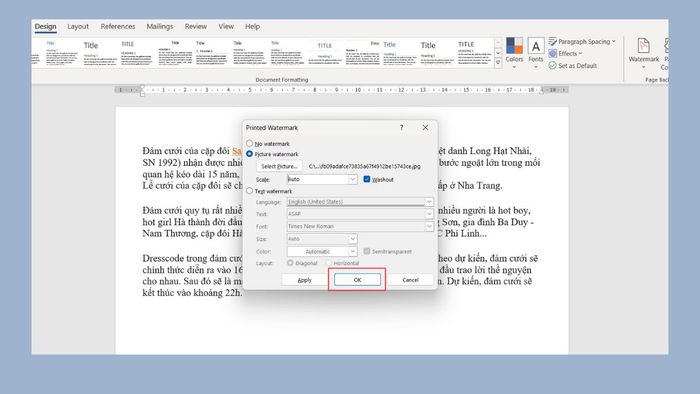Select Horizontal layout option

pos(329,263)
